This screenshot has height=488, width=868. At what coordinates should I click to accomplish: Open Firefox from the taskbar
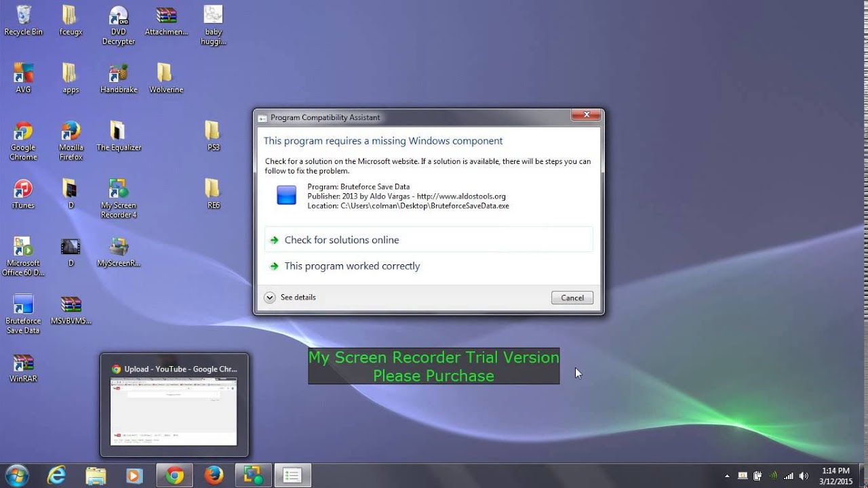pos(214,476)
